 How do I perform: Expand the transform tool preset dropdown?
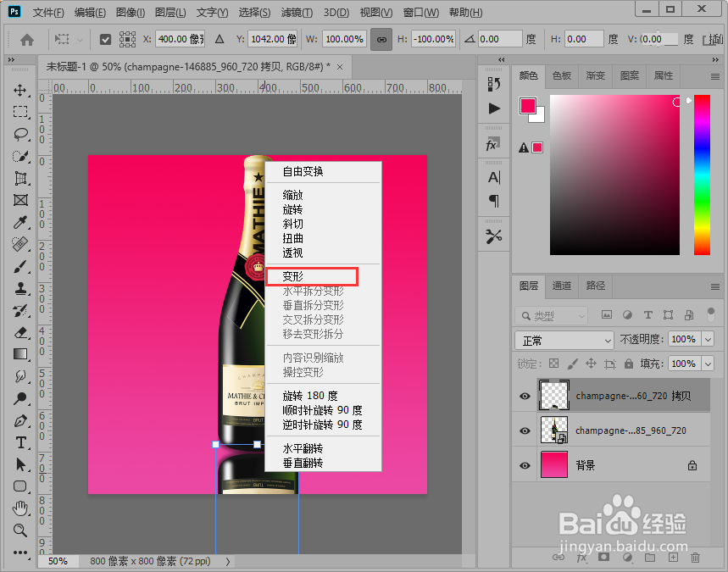coord(80,40)
